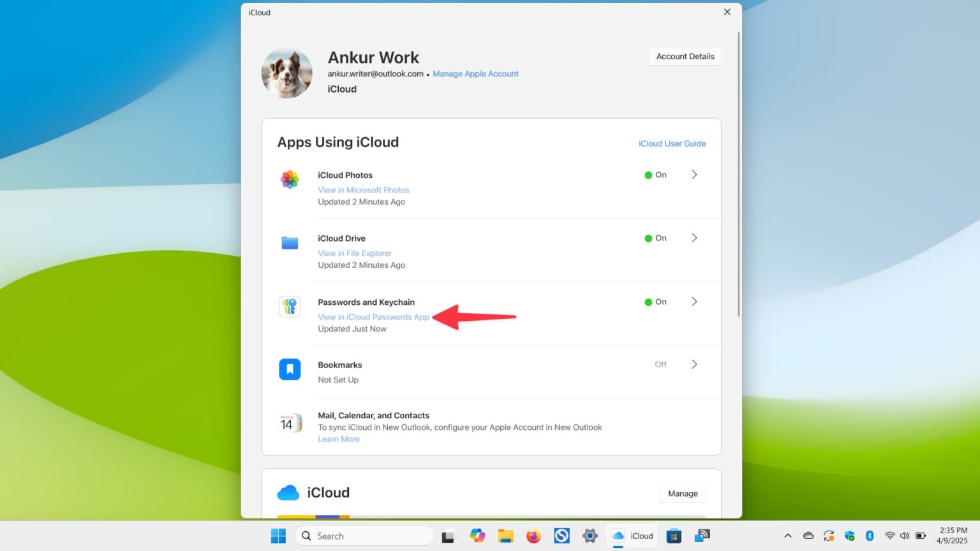
Task: Click the iCloud Photos row title
Action: pyautogui.click(x=345, y=175)
